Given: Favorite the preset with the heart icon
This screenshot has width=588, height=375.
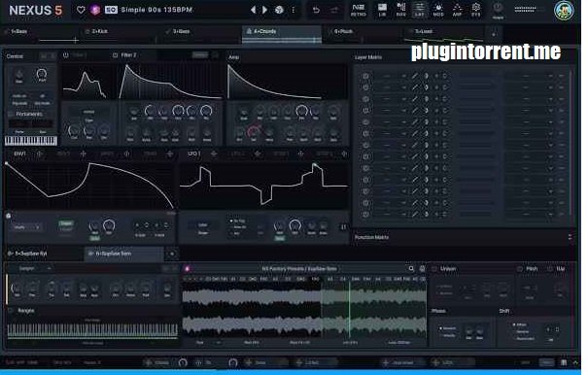Looking at the screenshot, I should 81,10.
